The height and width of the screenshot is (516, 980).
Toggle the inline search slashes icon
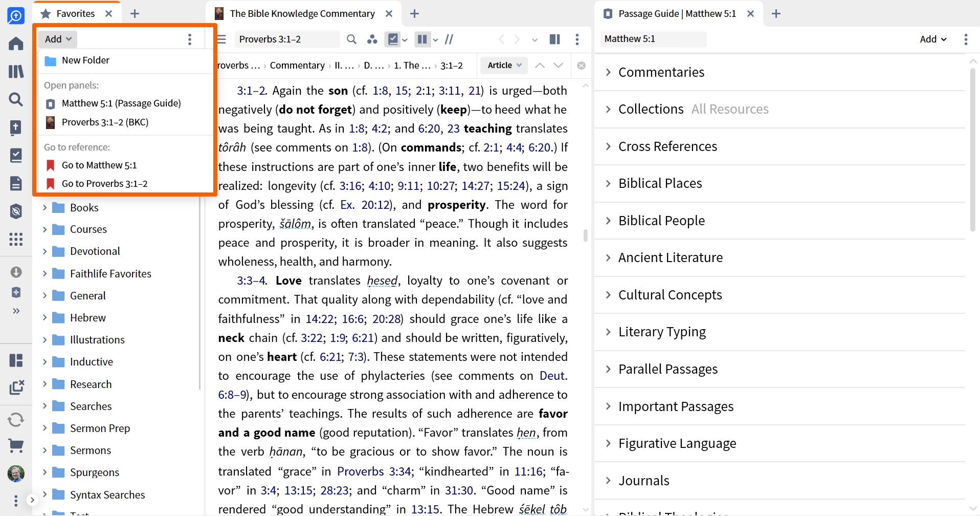[x=449, y=39]
